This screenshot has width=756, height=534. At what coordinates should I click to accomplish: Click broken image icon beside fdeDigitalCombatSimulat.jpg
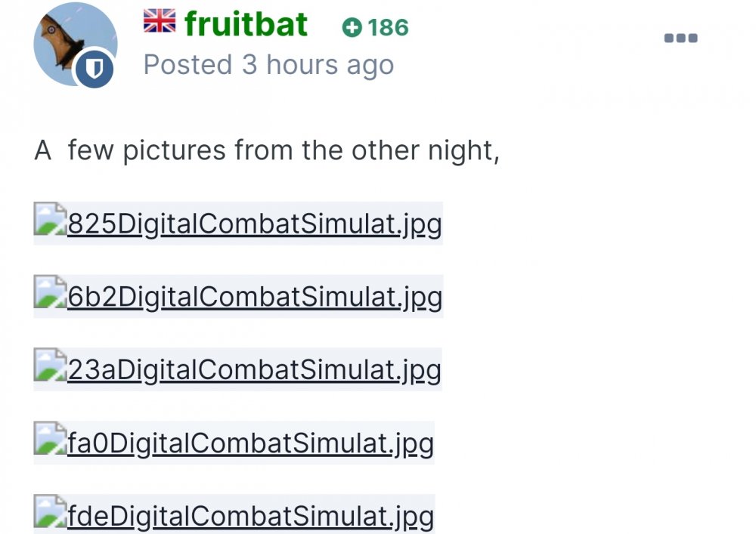pyautogui.click(x=50, y=515)
